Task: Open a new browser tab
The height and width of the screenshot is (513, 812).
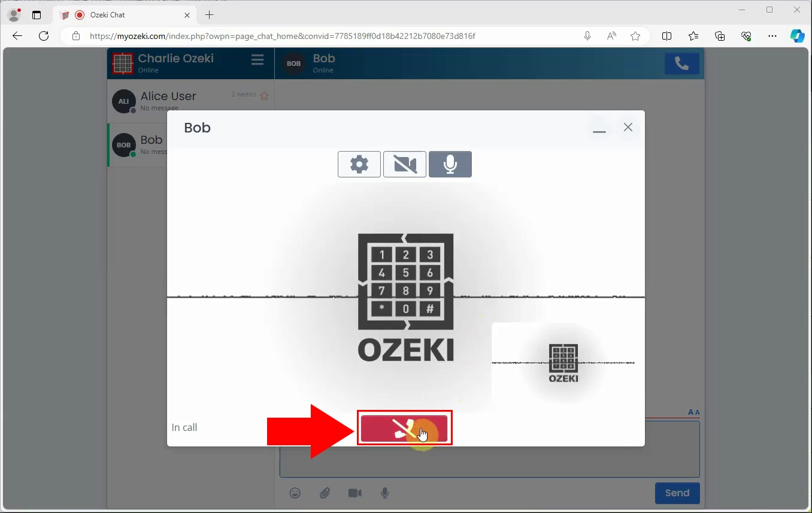Action: point(209,15)
